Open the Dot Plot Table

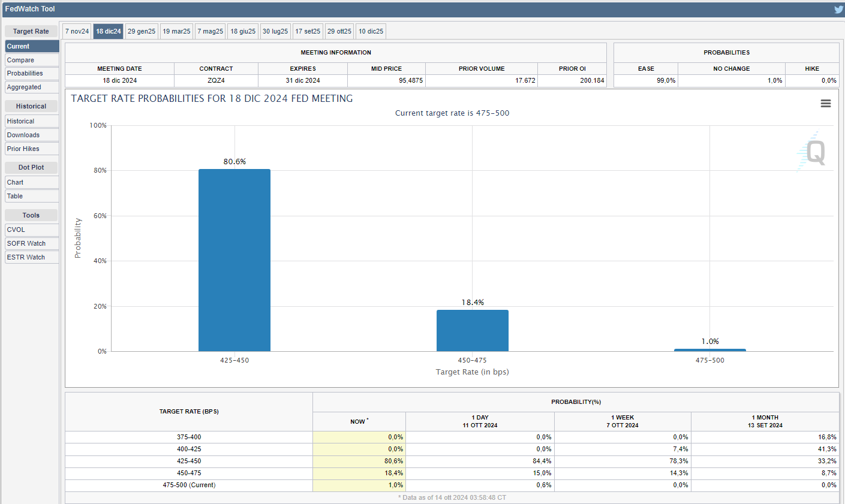coord(32,196)
